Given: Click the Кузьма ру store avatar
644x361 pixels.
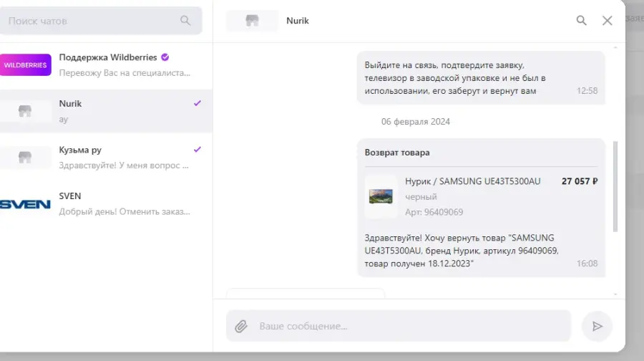Looking at the screenshot, I should pos(26,157).
